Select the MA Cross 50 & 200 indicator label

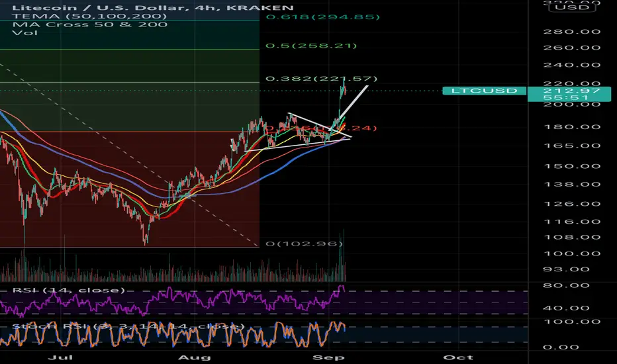tap(90, 24)
